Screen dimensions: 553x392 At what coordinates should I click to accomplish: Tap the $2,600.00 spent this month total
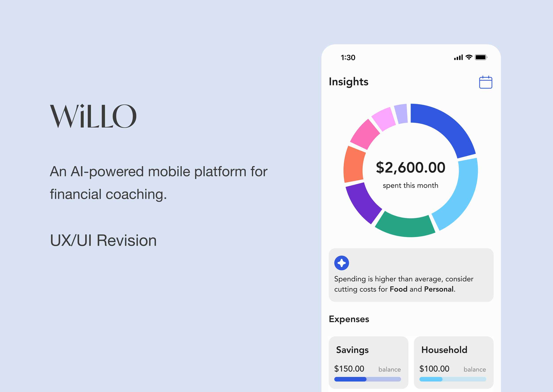click(x=411, y=168)
